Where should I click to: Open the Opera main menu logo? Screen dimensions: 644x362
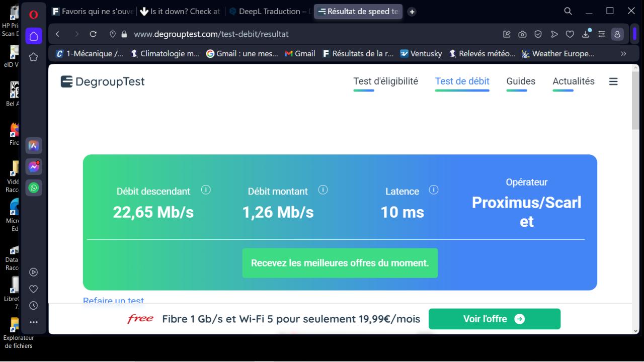click(x=34, y=15)
